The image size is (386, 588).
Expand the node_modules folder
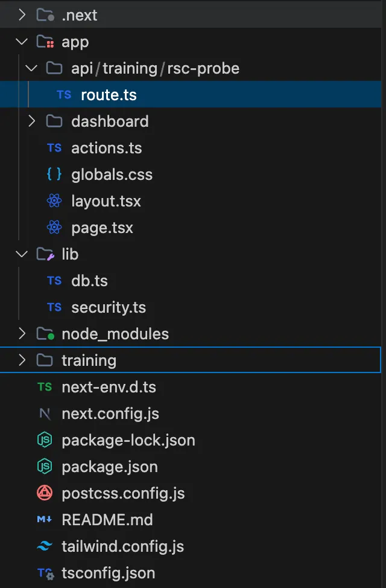click(x=22, y=333)
